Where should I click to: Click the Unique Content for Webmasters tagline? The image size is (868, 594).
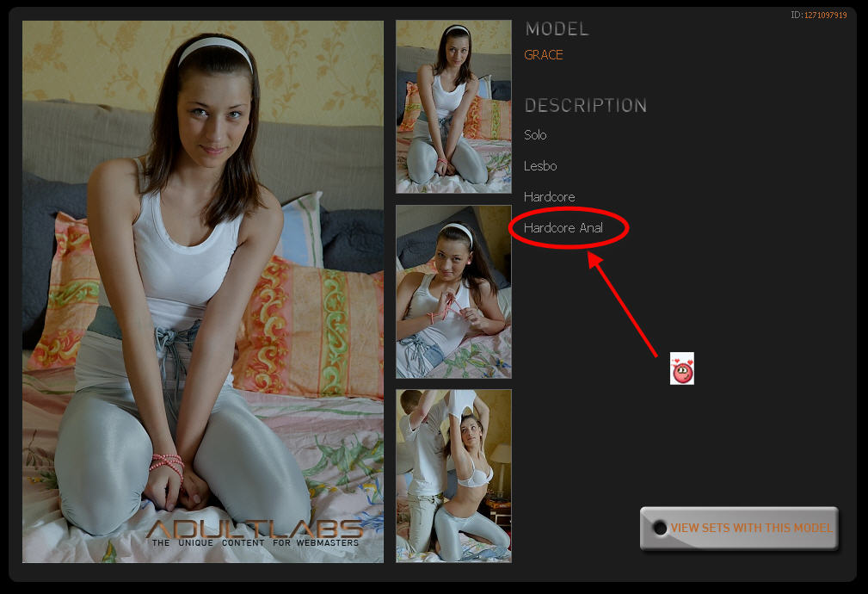click(255, 543)
